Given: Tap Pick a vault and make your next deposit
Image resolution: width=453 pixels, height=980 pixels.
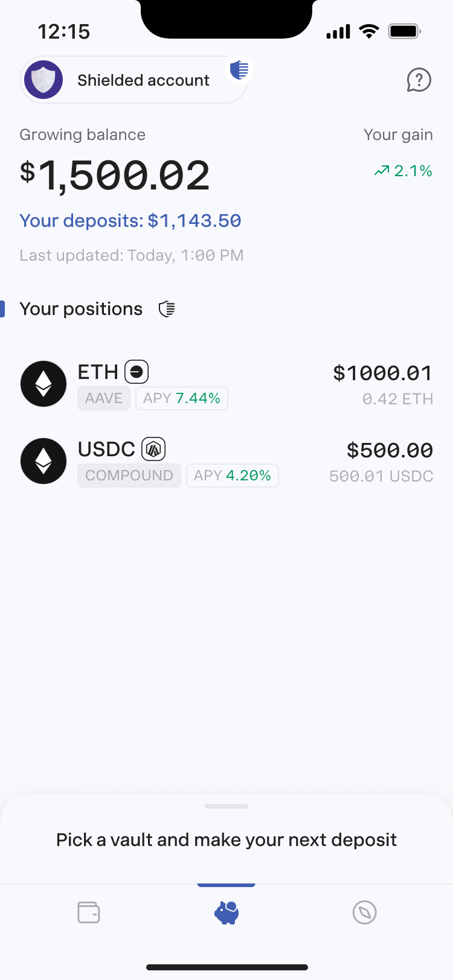Looking at the screenshot, I should pyautogui.click(x=226, y=840).
